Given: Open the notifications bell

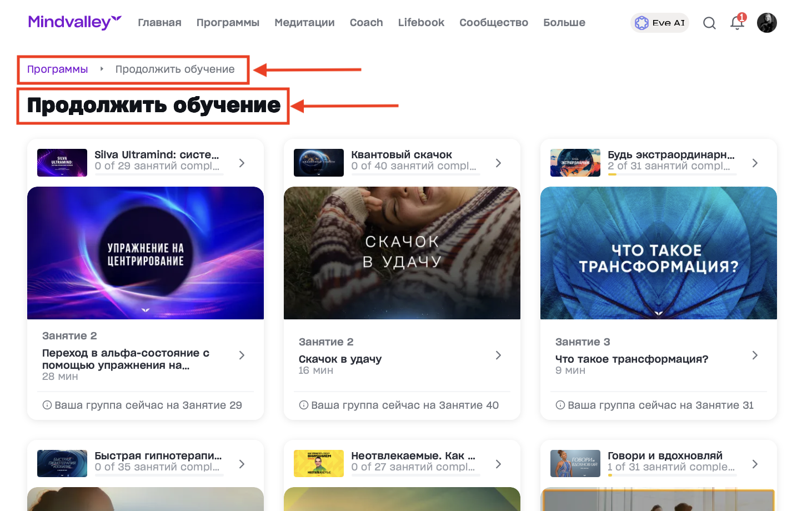Looking at the screenshot, I should pos(736,23).
